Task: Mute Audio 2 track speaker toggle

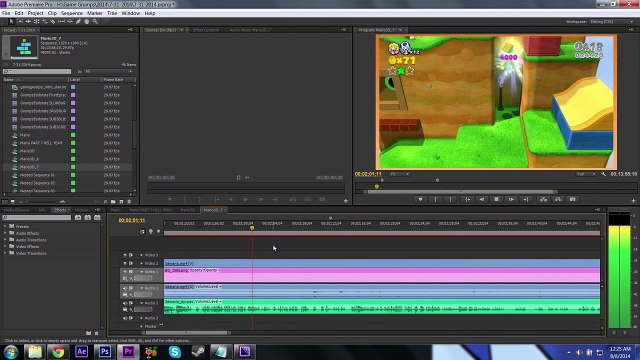Action: (x=125, y=303)
